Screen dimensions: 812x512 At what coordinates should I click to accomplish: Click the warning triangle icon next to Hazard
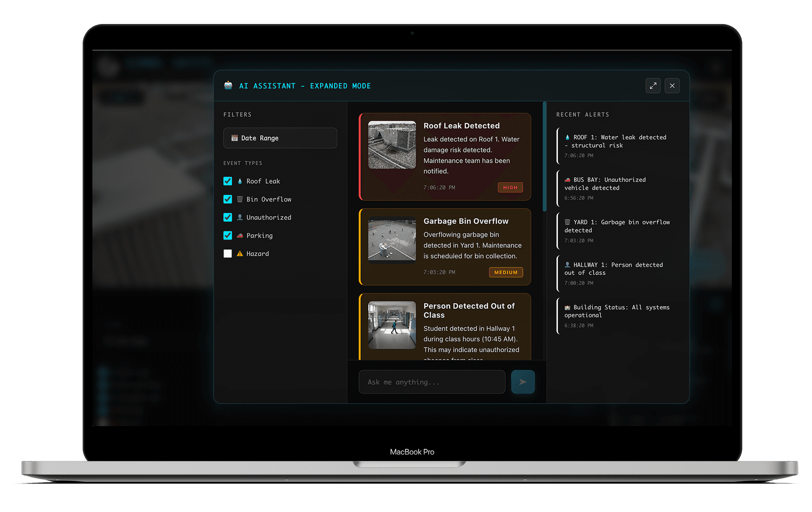click(240, 254)
